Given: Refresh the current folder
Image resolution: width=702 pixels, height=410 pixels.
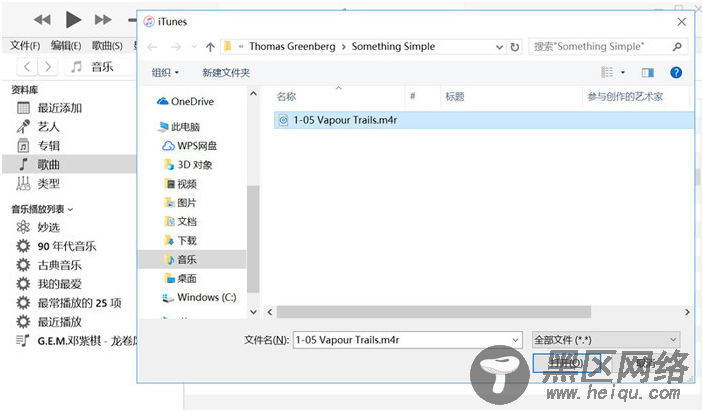Looking at the screenshot, I should [515, 47].
